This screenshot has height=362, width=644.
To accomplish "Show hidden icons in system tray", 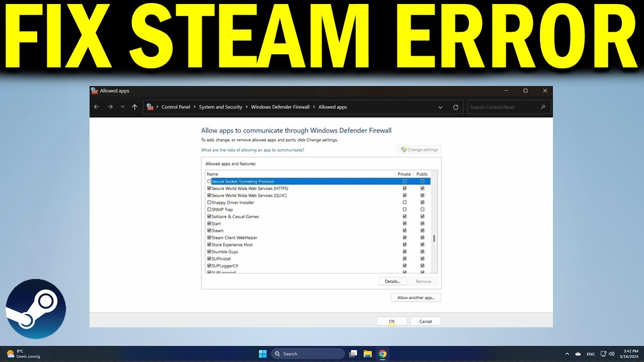I will click(568, 354).
